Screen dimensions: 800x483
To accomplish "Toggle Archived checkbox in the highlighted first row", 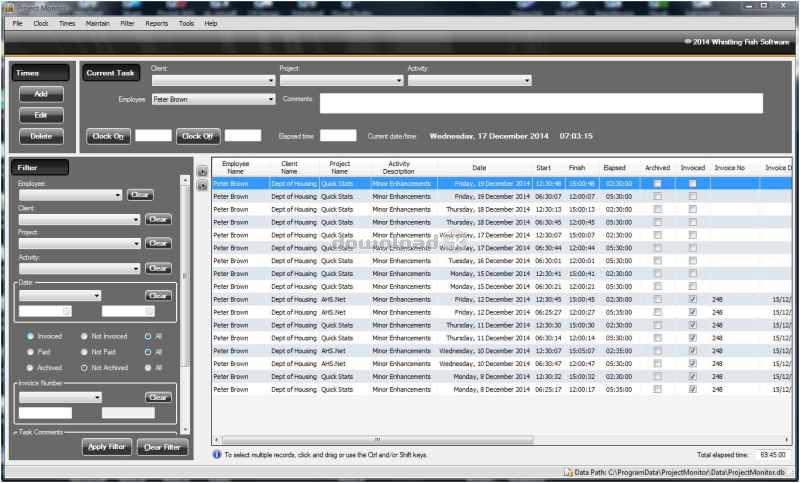I will click(x=658, y=184).
